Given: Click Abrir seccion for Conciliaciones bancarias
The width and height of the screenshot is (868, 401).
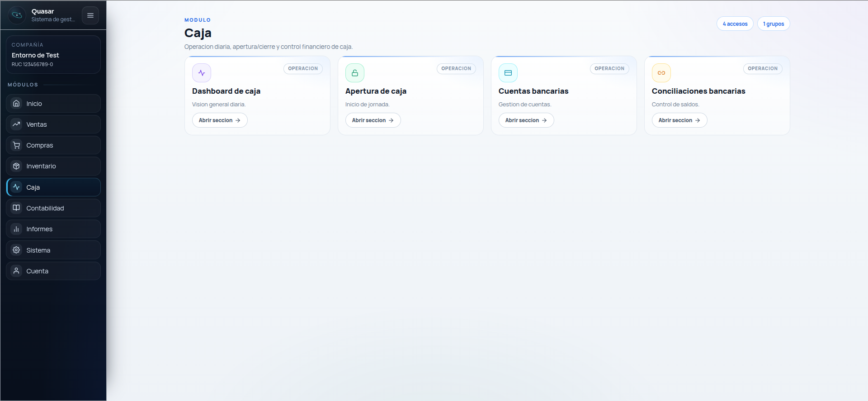Looking at the screenshot, I should click(679, 120).
